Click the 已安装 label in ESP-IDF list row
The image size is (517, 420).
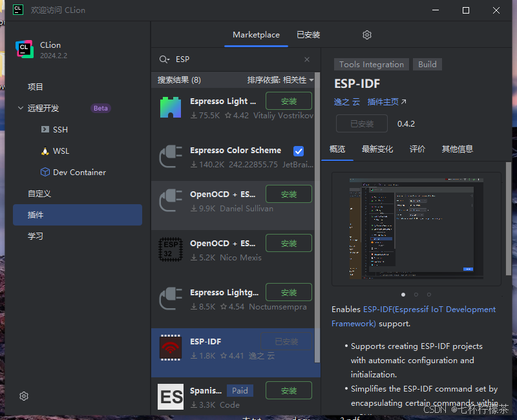[286, 342]
